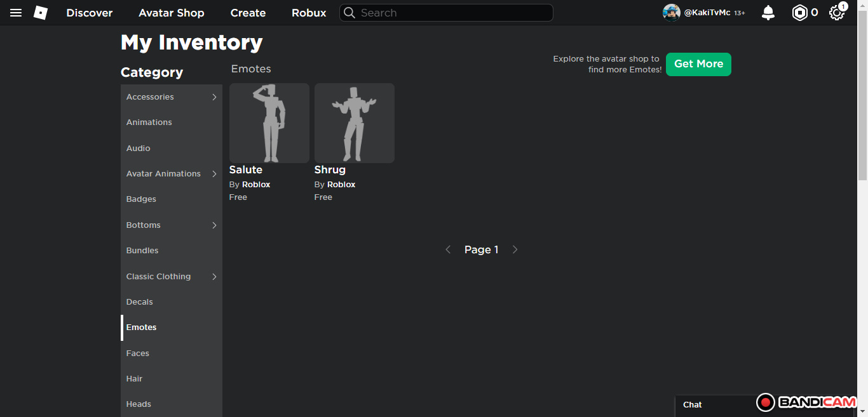Open the Shrug emote thumbnail
The width and height of the screenshot is (868, 417).
355,123
